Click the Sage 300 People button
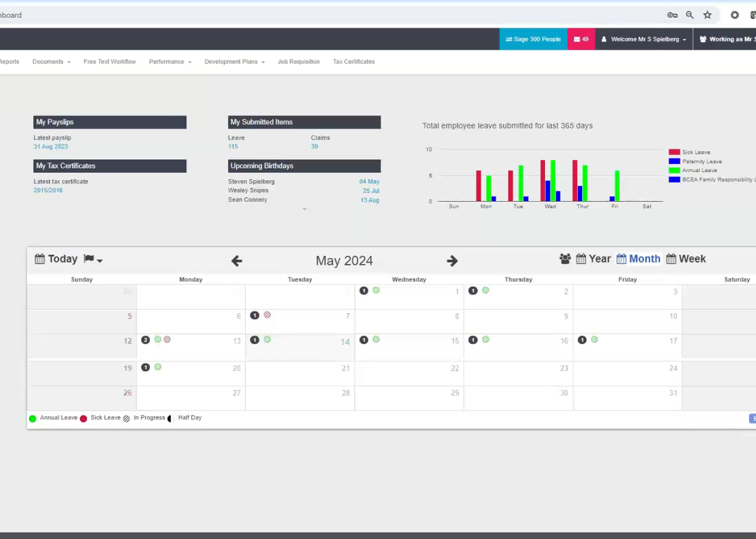Viewport: 756px width, 539px height. (x=533, y=39)
